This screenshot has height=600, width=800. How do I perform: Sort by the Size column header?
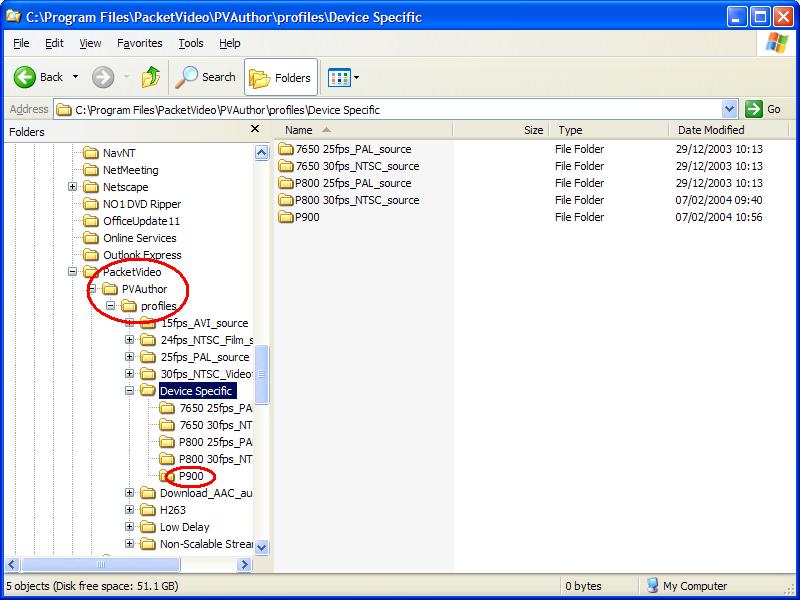coord(501,130)
